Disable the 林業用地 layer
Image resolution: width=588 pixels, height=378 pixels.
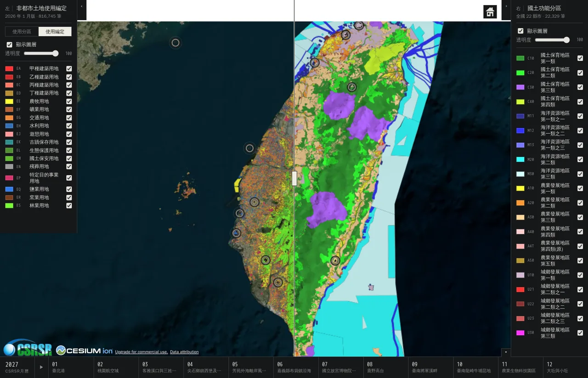point(69,205)
